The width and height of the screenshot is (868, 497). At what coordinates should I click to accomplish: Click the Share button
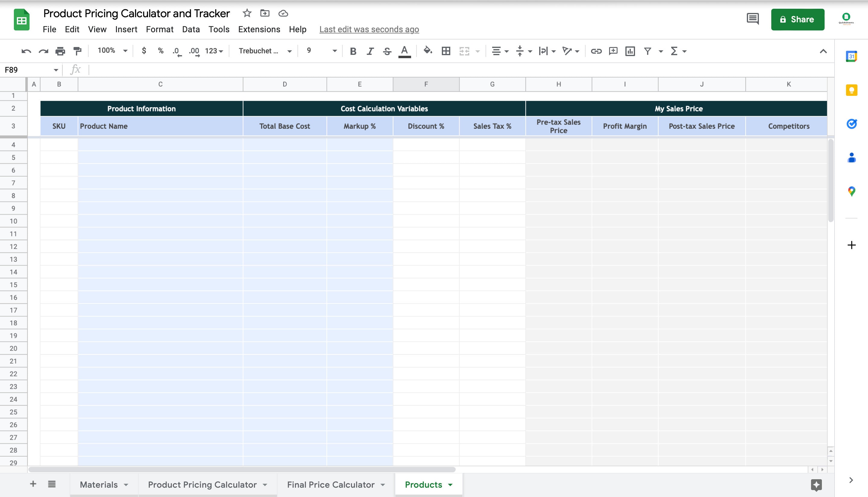[x=798, y=19]
